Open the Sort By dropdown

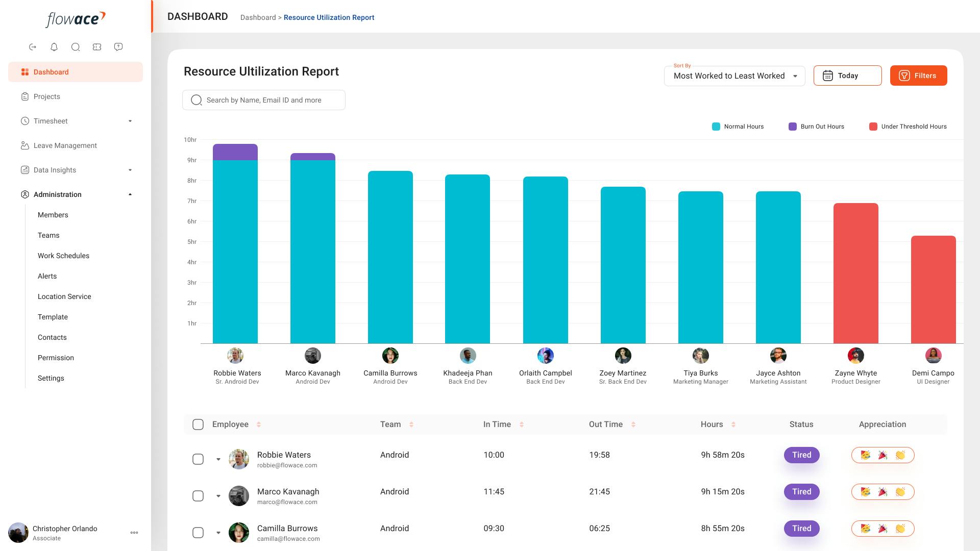pyautogui.click(x=734, y=76)
